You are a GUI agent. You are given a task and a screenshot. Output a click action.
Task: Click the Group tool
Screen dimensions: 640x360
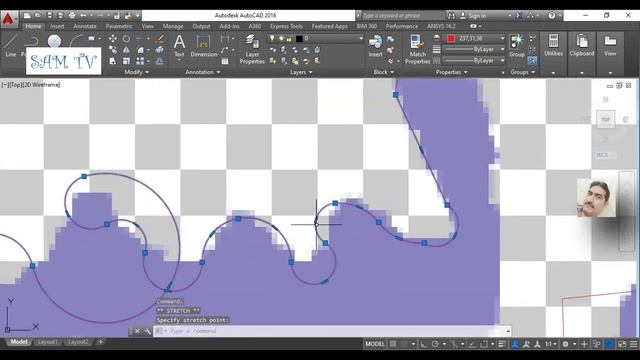coord(517,46)
